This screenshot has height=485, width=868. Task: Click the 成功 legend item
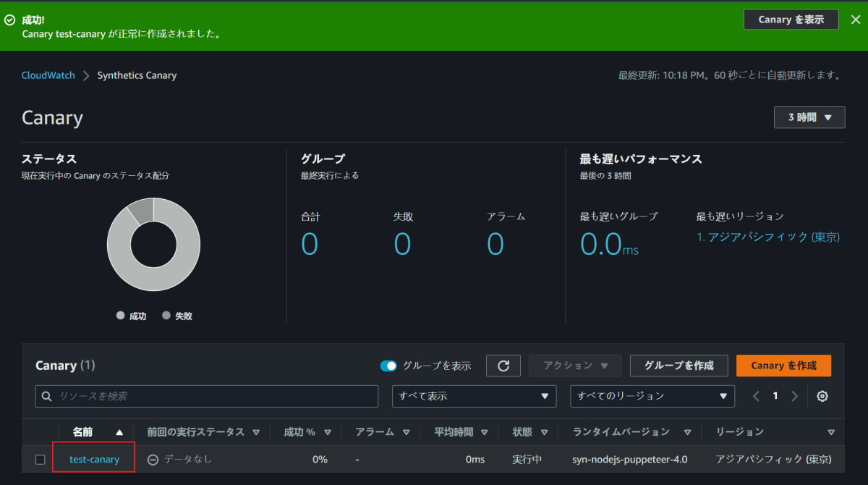click(x=131, y=316)
